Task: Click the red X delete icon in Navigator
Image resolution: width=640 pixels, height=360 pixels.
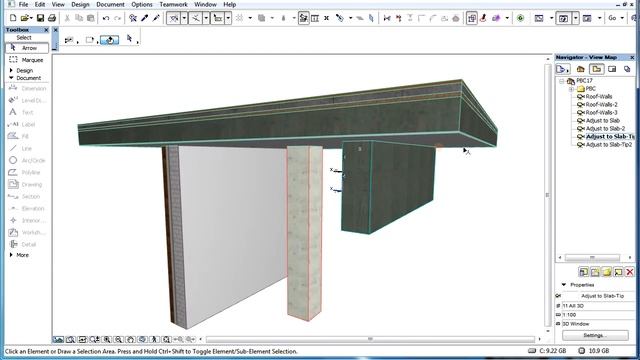Action: [629, 272]
